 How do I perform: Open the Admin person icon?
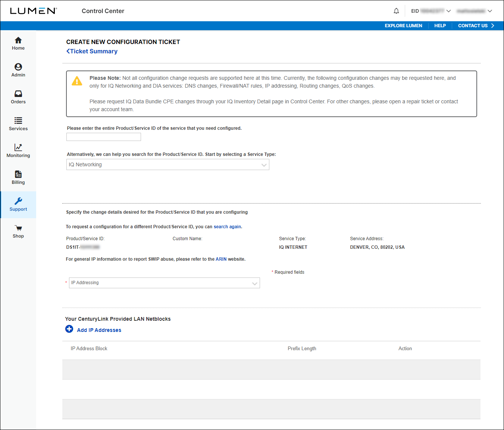tap(18, 67)
